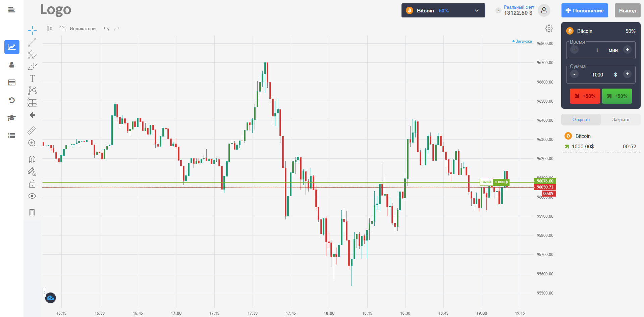Expand the account type chevron

coord(498,10)
